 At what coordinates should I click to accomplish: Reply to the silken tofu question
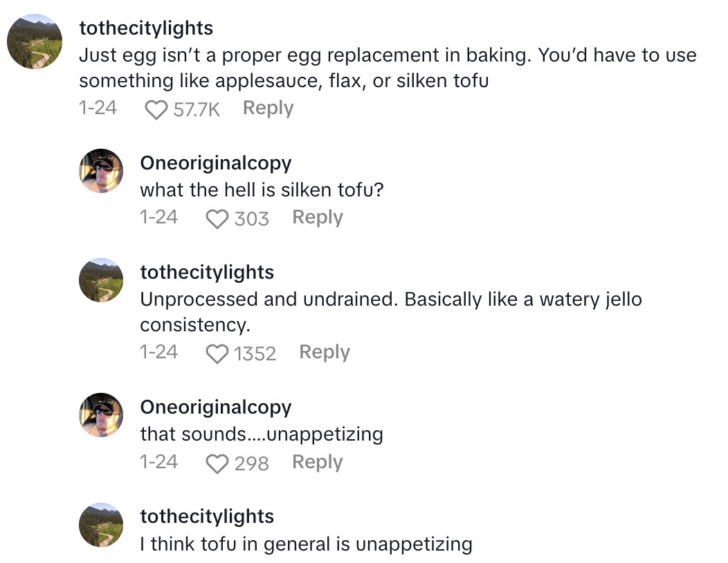(318, 217)
